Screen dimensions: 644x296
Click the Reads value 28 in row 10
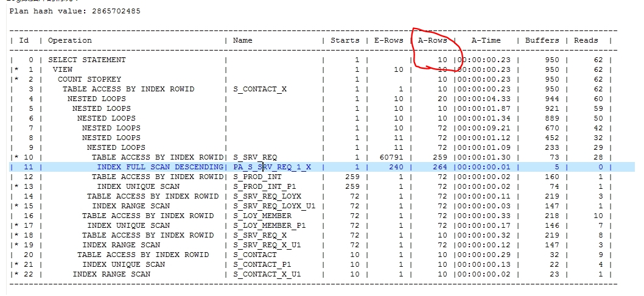598,158
